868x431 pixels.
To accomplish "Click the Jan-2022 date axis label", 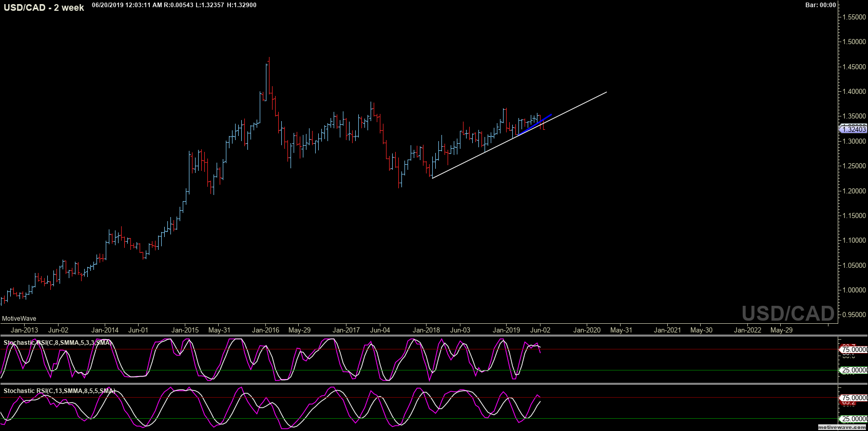I will click(x=747, y=330).
